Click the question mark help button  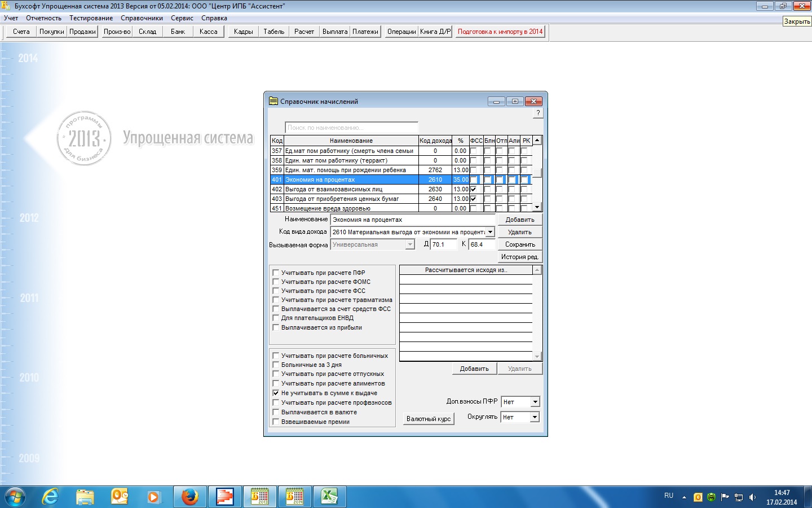coord(538,113)
